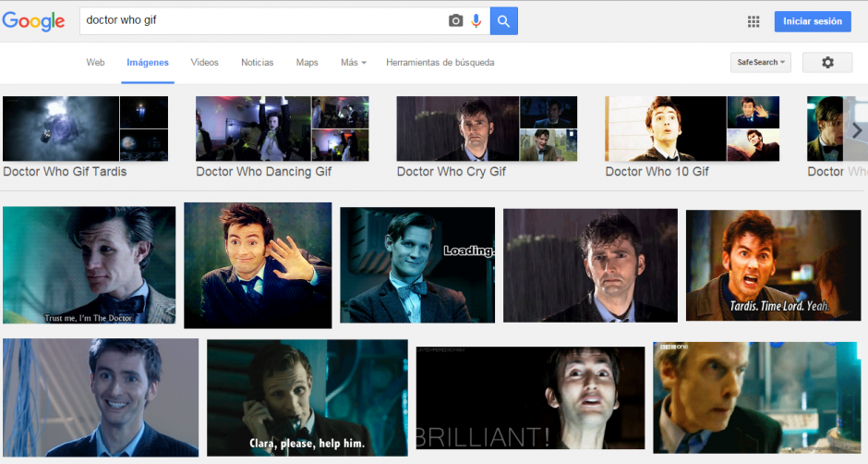
Task: Open the Google apps grid icon
Action: (753, 21)
